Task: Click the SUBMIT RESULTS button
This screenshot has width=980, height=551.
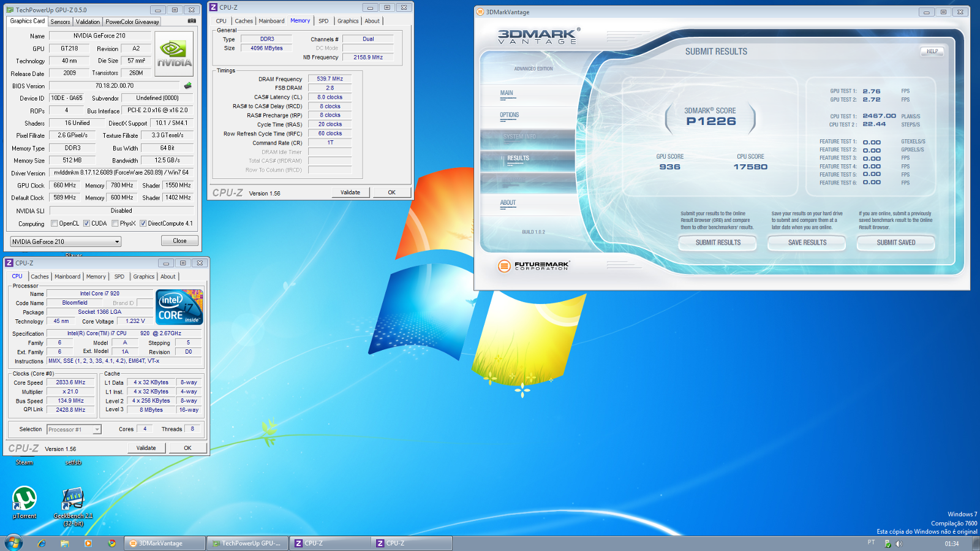Action: (x=718, y=243)
